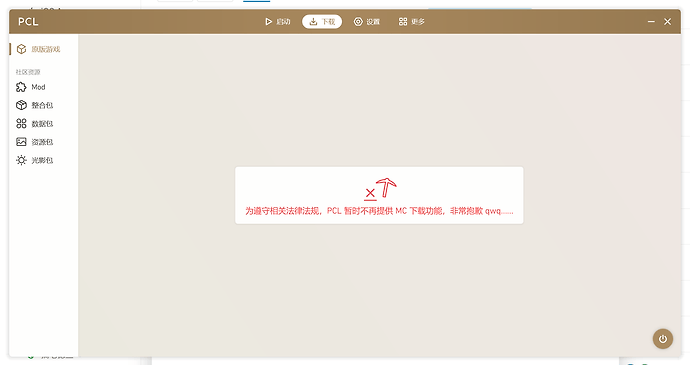Open 数据包 datapack section

click(x=44, y=124)
